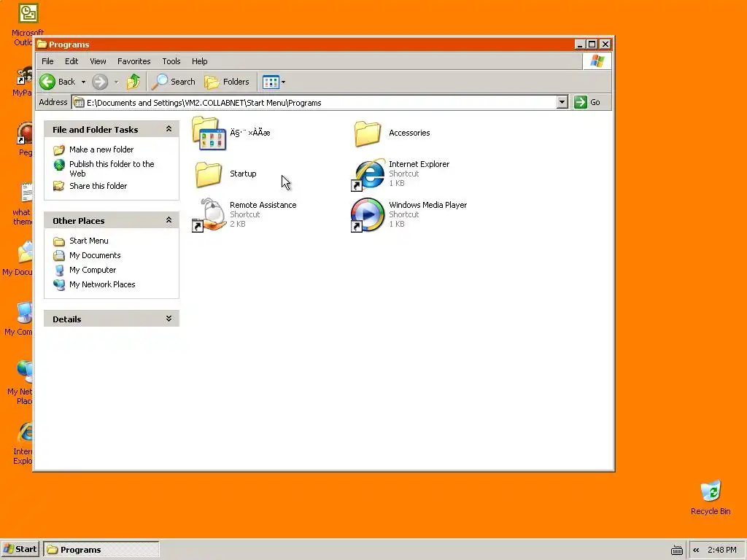Select the My Network Places desktop icon
Viewport: 747px width, 560px height.
25,371
